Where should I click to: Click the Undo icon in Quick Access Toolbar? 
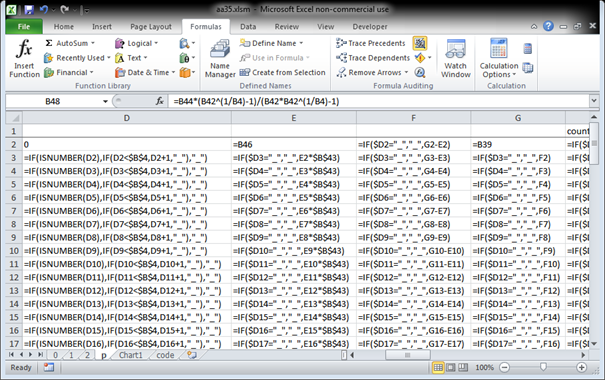tap(44, 10)
